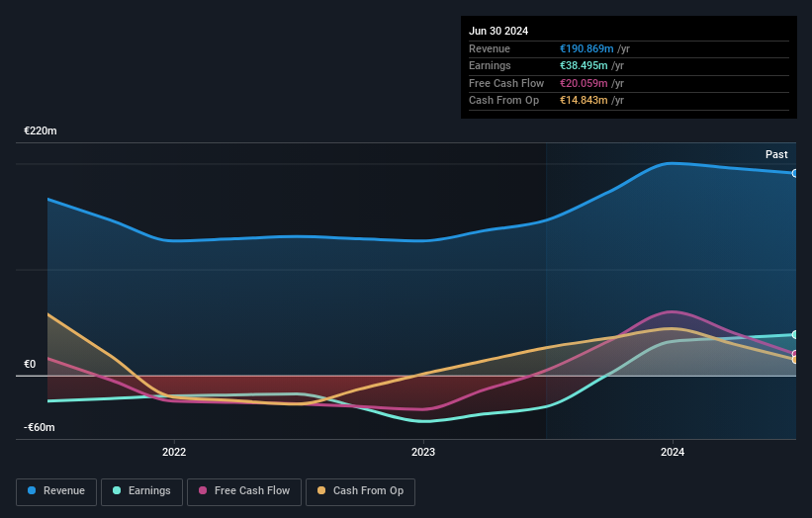This screenshot has width=812, height=518.
Task: Select the Earnings endpoint marker on chart
Action: 795,335
